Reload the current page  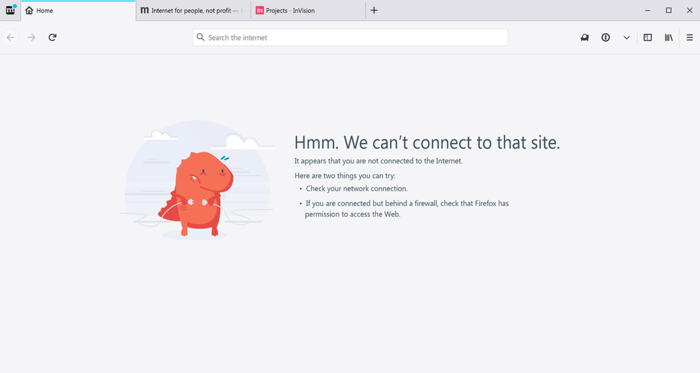coord(52,37)
